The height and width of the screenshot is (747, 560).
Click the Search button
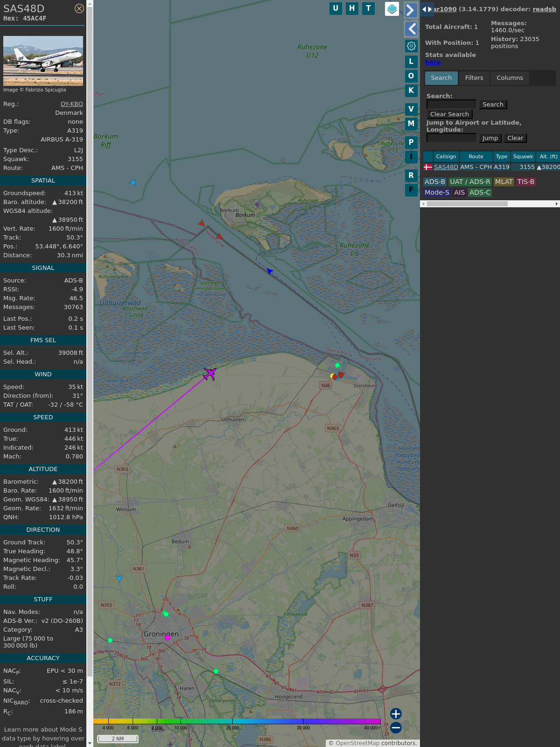[493, 105]
